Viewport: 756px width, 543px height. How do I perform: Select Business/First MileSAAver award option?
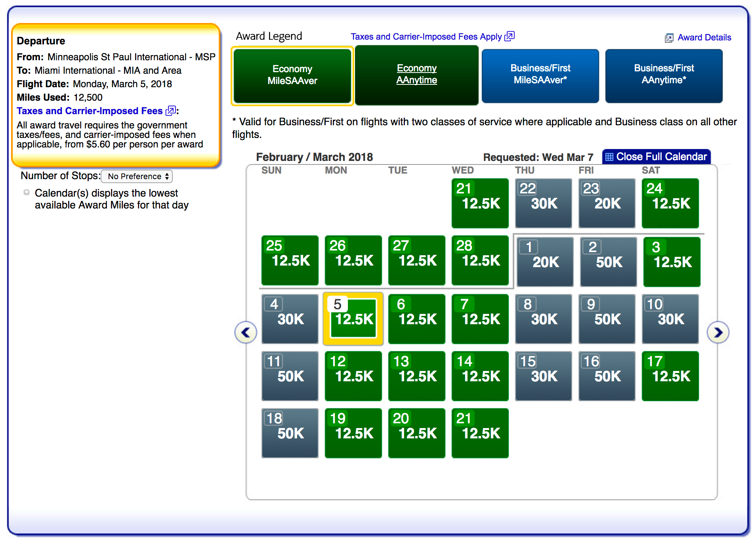(x=540, y=75)
